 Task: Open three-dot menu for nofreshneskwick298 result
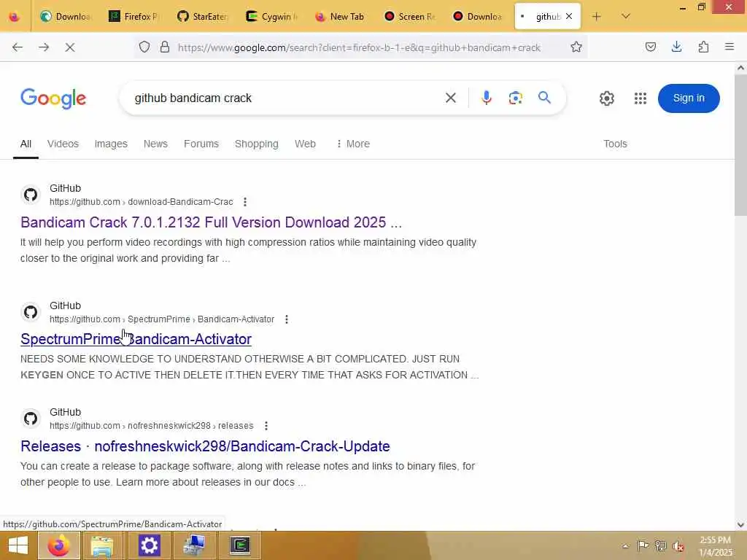(x=266, y=426)
